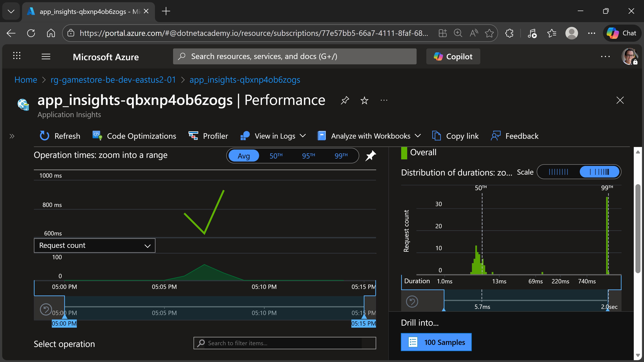Click the Refresh icon in toolbar
644x362 pixels.
click(44, 136)
